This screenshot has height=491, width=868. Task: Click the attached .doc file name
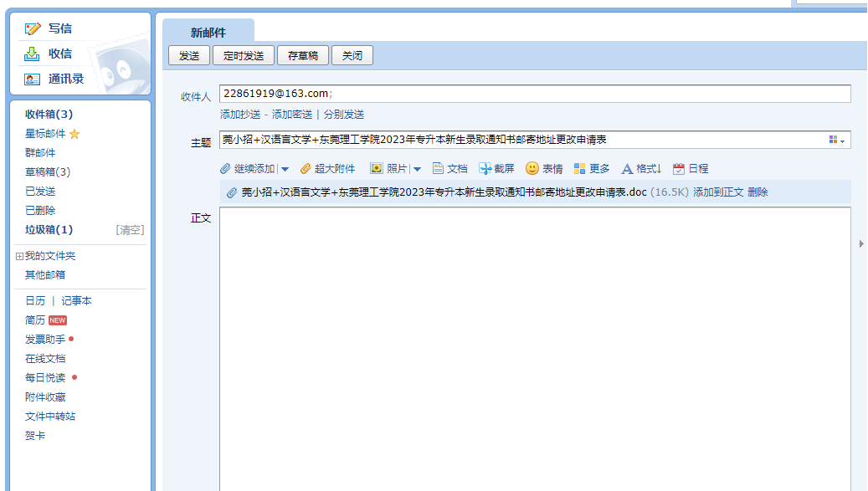(x=444, y=192)
